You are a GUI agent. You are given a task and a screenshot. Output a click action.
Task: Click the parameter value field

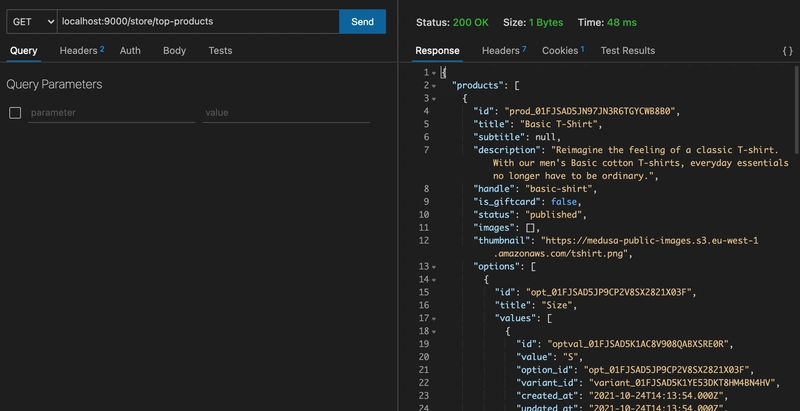292,113
